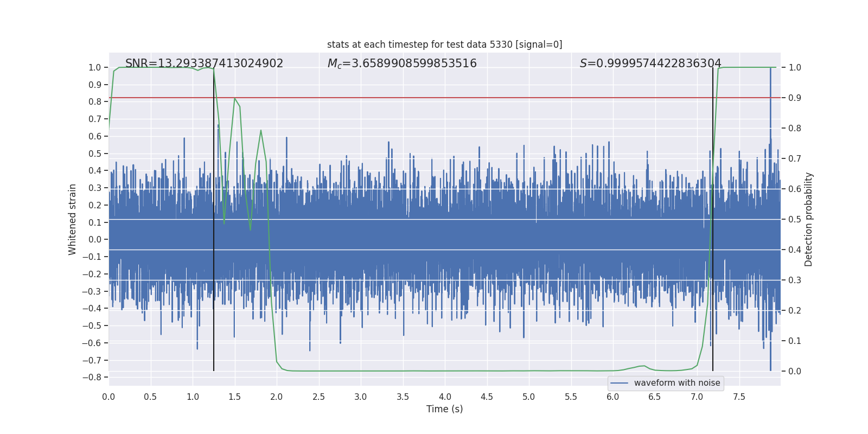868x434 pixels.
Task: Click right axis tick label 0.9
Action: pyautogui.click(x=795, y=98)
